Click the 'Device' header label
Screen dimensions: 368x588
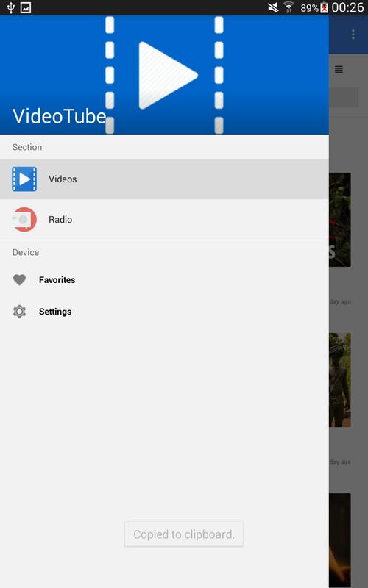(x=26, y=252)
